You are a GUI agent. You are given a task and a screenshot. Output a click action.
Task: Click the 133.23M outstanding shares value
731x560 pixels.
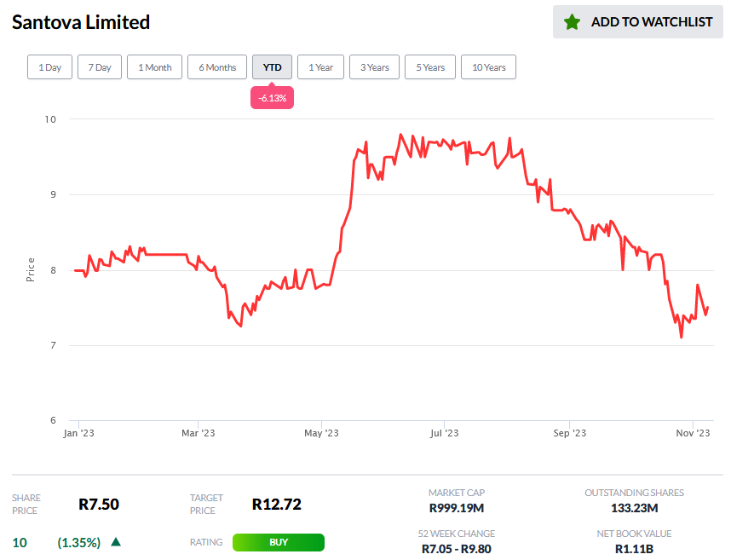pos(634,508)
